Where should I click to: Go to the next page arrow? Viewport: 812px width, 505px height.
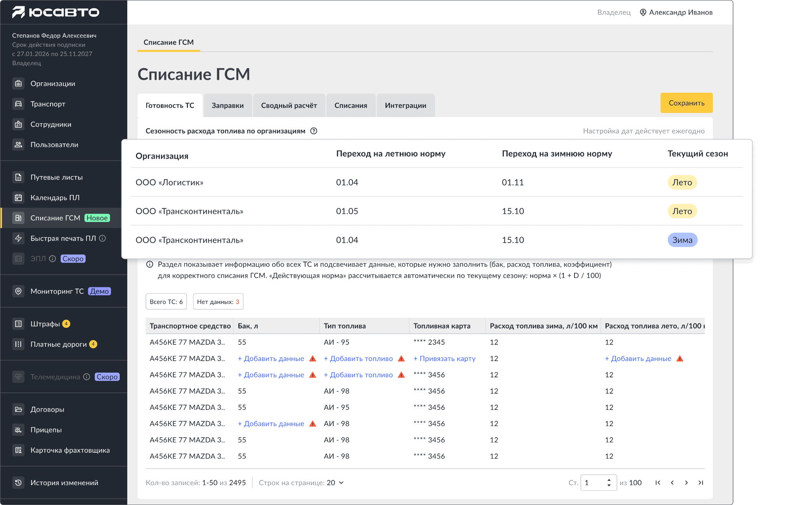pyautogui.click(x=686, y=483)
